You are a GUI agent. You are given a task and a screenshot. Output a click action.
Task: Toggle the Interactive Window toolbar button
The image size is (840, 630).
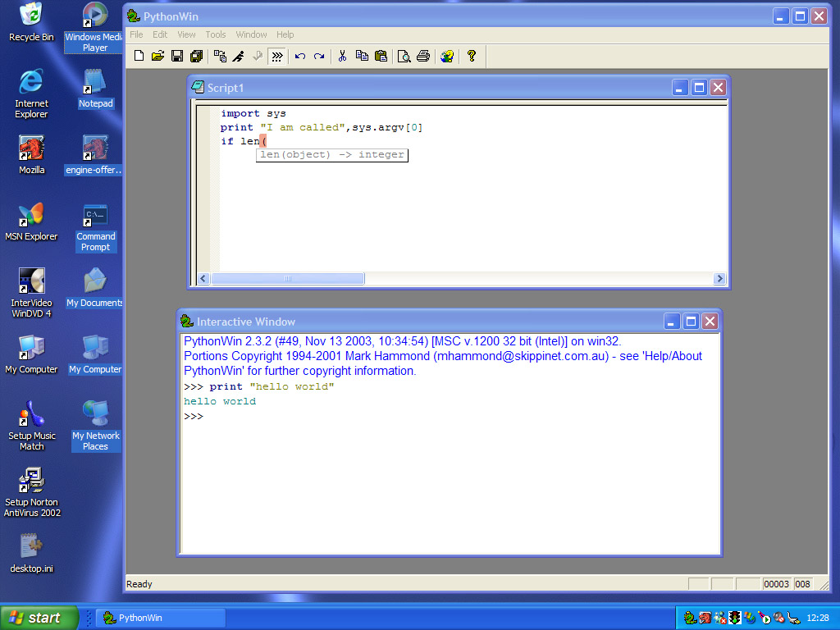point(277,56)
